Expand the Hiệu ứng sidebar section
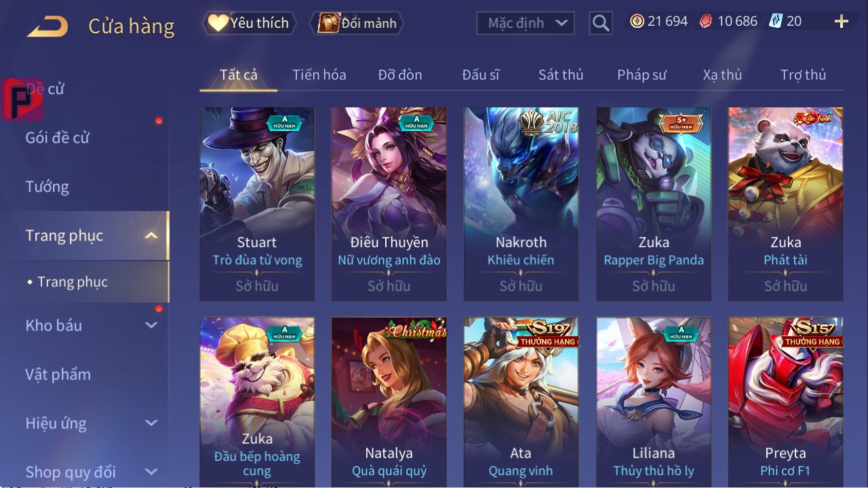This screenshot has width=868, height=488. click(x=151, y=424)
